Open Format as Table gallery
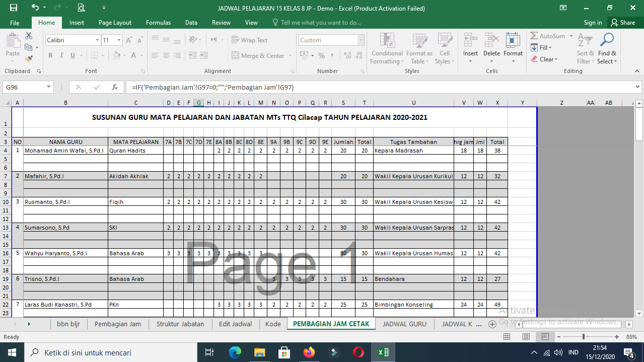Viewport: 644px width, 362px height. tap(419, 49)
